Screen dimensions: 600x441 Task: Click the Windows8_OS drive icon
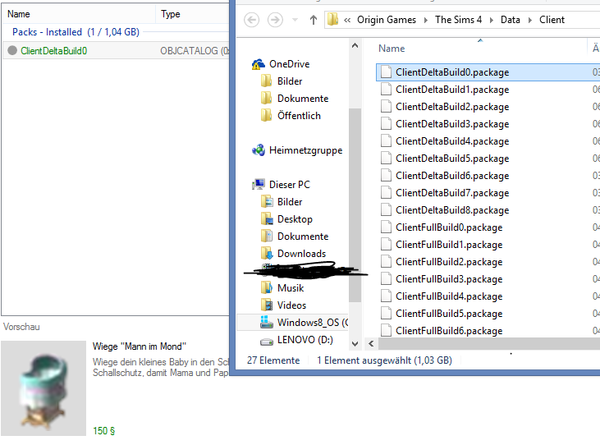[x=267, y=322]
